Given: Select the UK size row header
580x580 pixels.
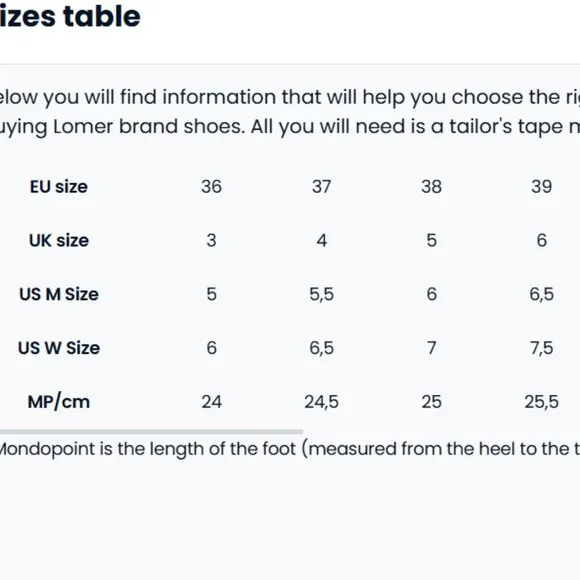Looking at the screenshot, I should tap(59, 240).
